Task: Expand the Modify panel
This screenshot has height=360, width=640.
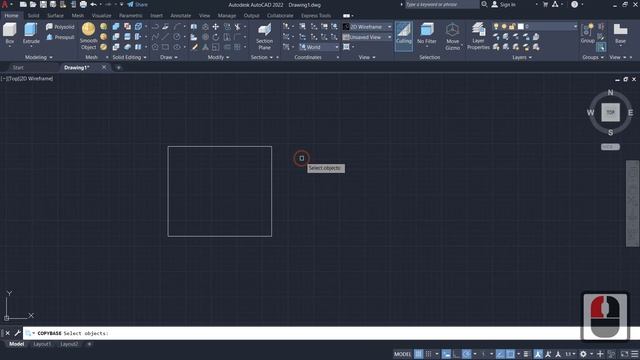Action: (x=218, y=58)
